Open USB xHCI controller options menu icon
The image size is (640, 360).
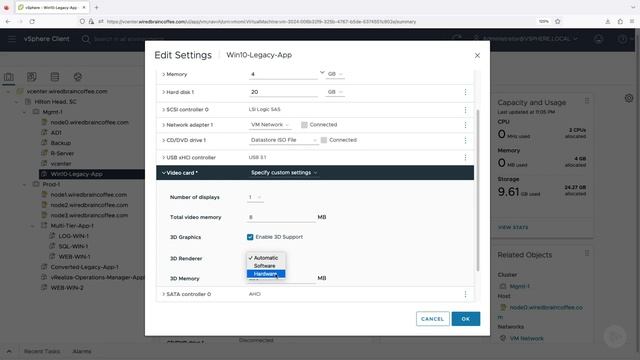(465, 158)
